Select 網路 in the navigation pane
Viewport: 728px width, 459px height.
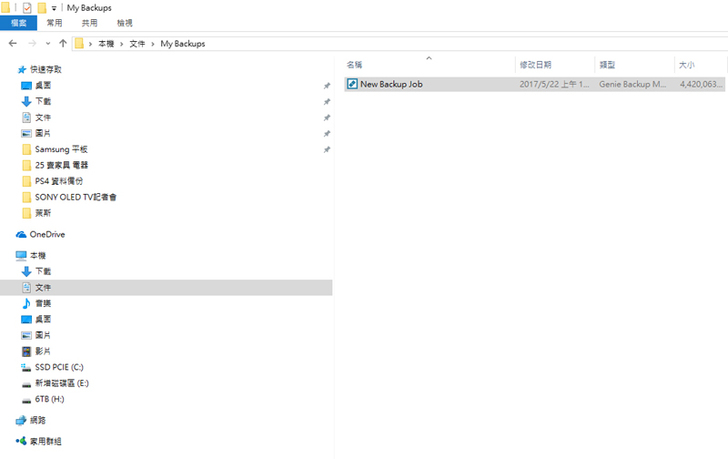point(38,420)
